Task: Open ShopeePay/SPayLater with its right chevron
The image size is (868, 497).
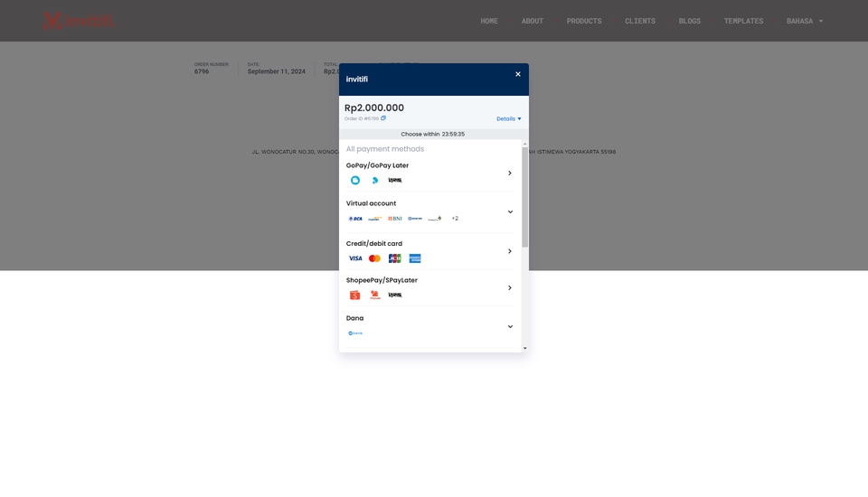Action: coord(510,287)
